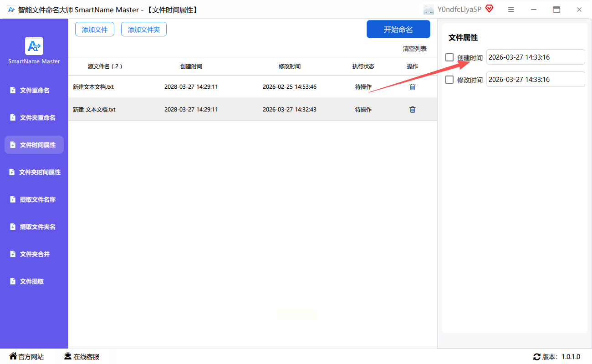Open the 文件夹重命名 section
This screenshot has height=364, width=592.
34,118
